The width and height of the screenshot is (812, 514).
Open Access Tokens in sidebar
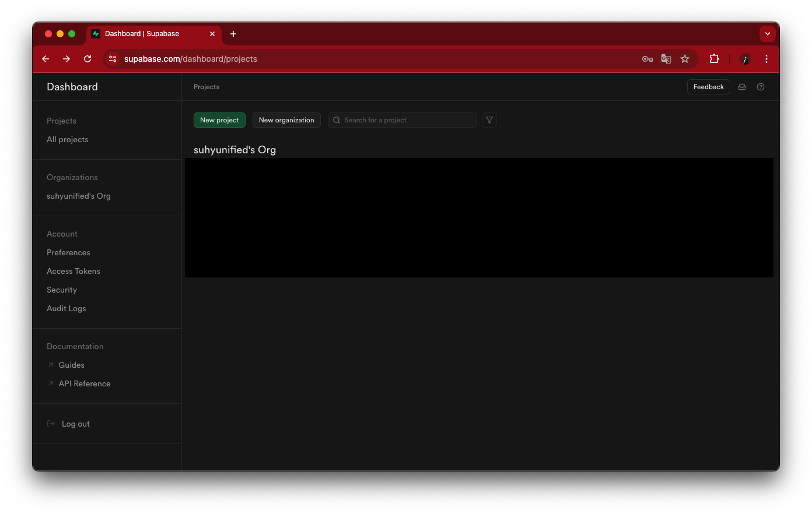pyautogui.click(x=73, y=271)
